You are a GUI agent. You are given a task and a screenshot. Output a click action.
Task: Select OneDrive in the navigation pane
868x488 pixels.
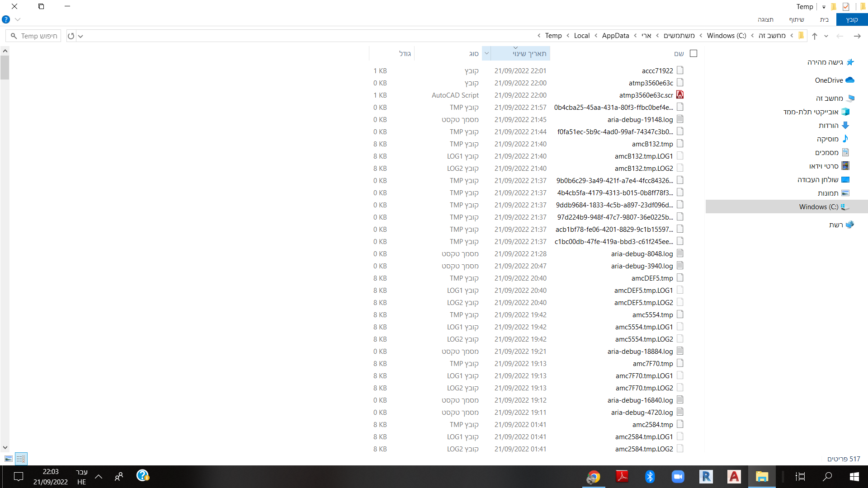829,80
